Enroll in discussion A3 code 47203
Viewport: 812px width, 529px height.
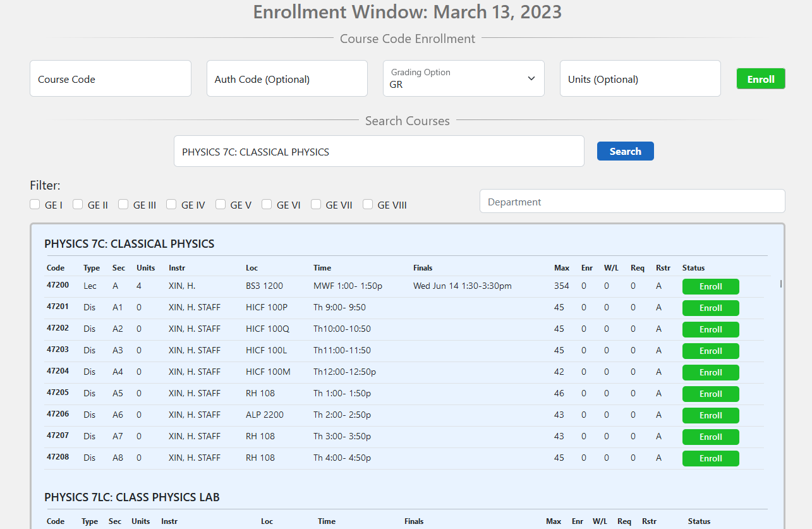[710, 351]
